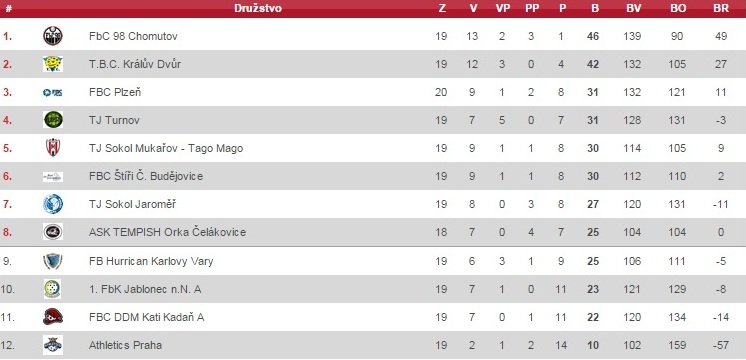Select the 1. FbK Jablonec logo icon
This screenshot has height=360, width=746.
[x=53, y=289]
